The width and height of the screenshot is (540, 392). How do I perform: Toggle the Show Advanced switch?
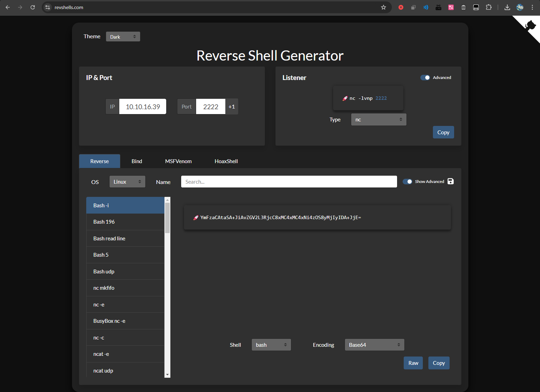click(x=407, y=182)
